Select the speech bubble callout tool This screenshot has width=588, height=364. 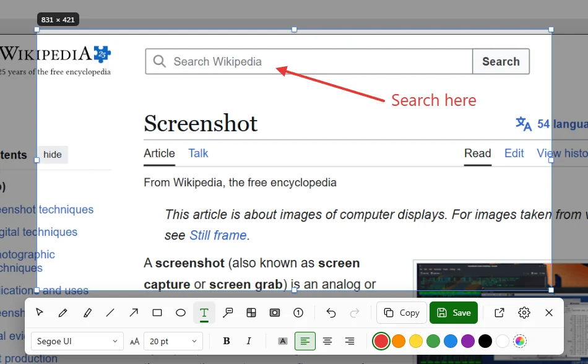(228, 313)
